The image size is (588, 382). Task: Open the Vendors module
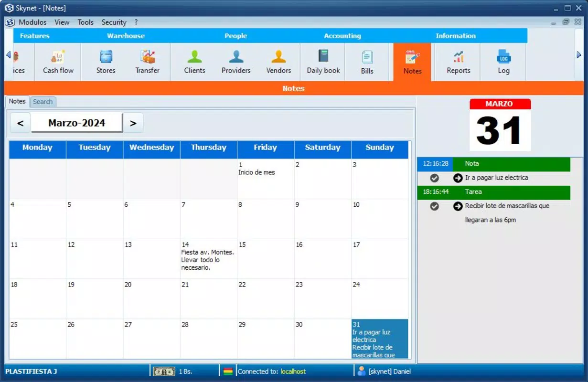click(278, 62)
